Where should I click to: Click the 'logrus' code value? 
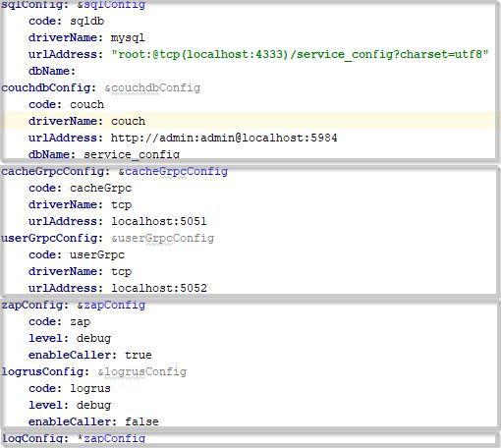(90, 389)
